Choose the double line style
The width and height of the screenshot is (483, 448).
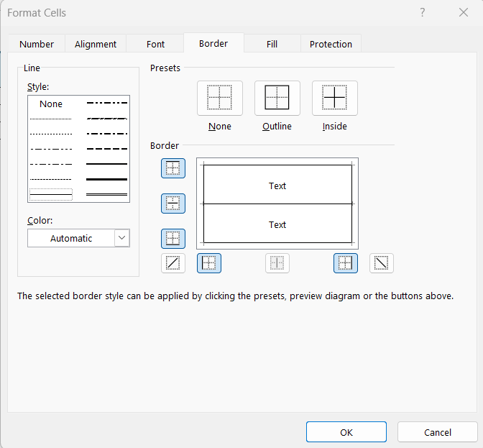(x=107, y=194)
